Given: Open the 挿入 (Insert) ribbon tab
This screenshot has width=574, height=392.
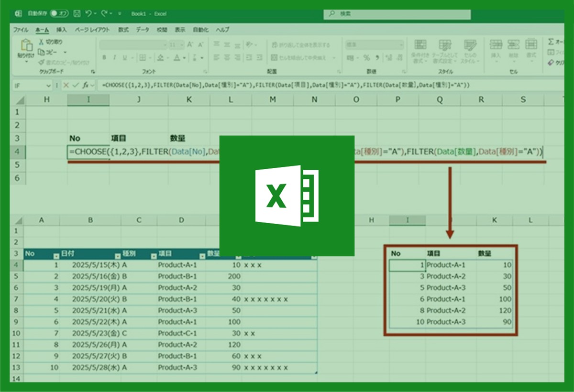Looking at the screenshot, I should (x=62, y=30).
